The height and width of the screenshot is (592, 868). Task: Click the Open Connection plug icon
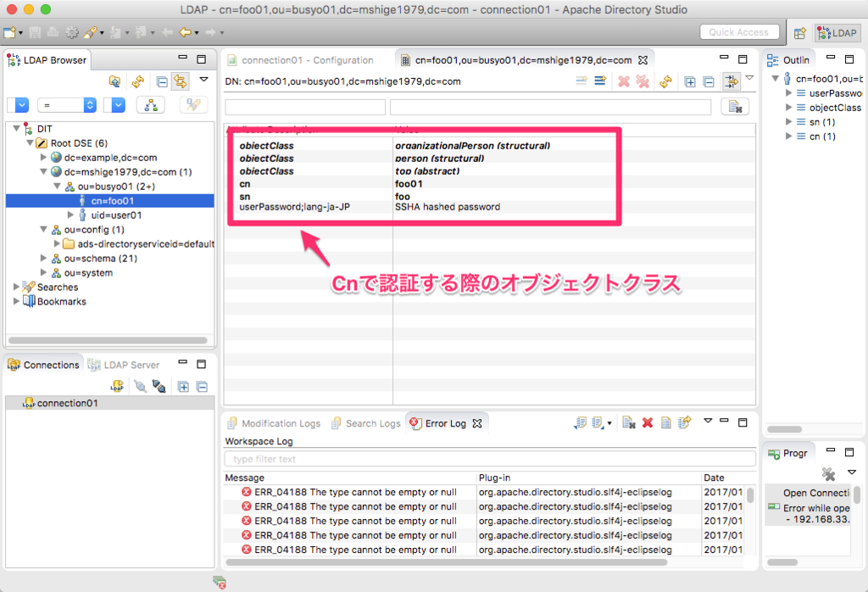140,387
